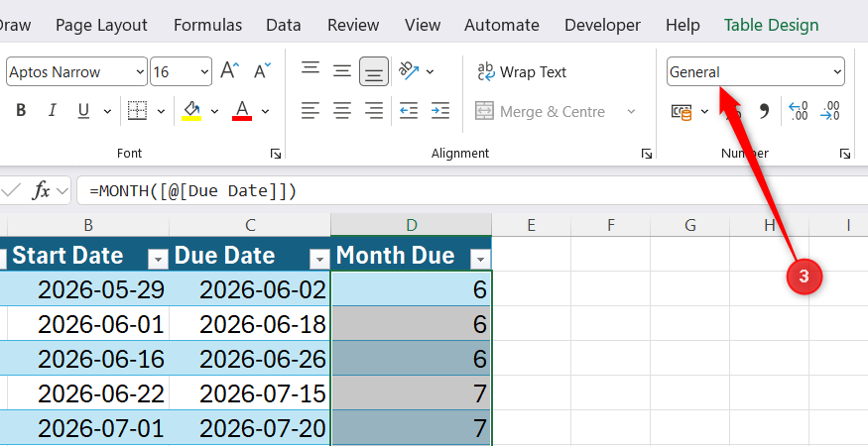Centre text horizontally
Image resolution: width=868 pixels, height=446 pixels.
342,111
